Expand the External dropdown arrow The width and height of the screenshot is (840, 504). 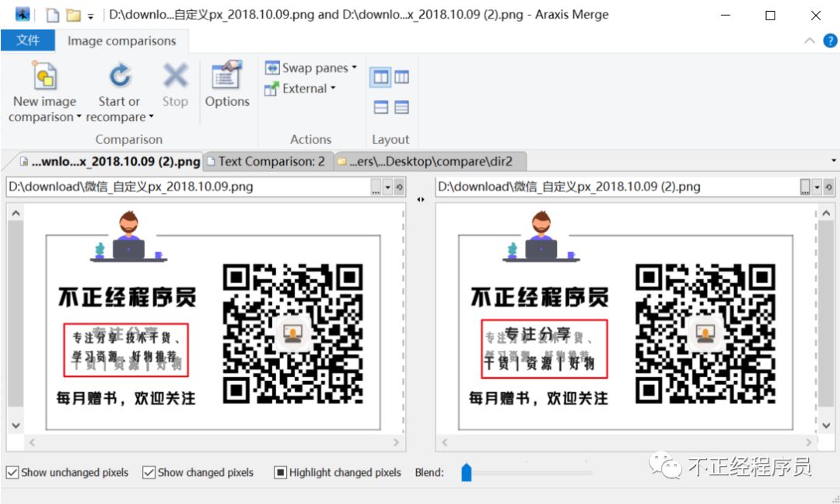coord(333,89)
